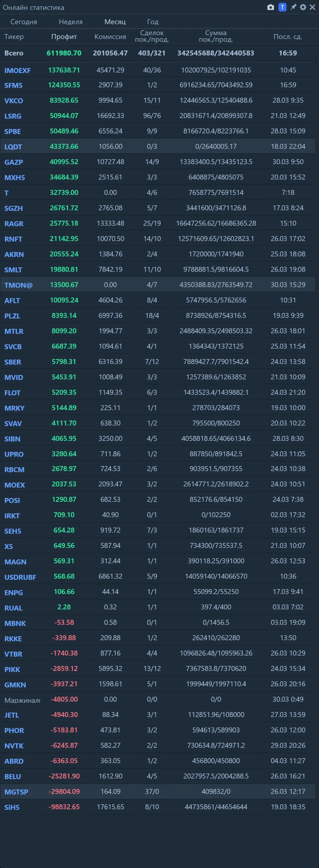319x868 pixels.
Task: Take a screenshot with the camera icon
Action: pyautogui.click(x=270, y=8)
